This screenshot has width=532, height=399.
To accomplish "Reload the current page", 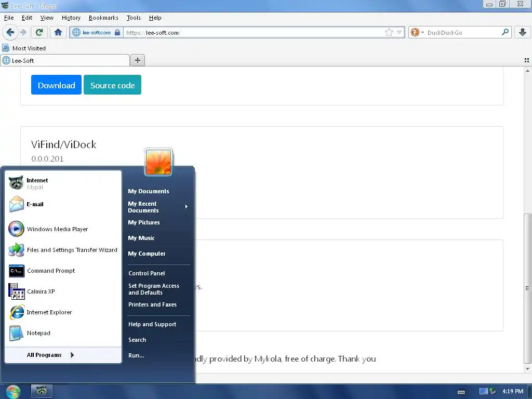I will 39,32.
